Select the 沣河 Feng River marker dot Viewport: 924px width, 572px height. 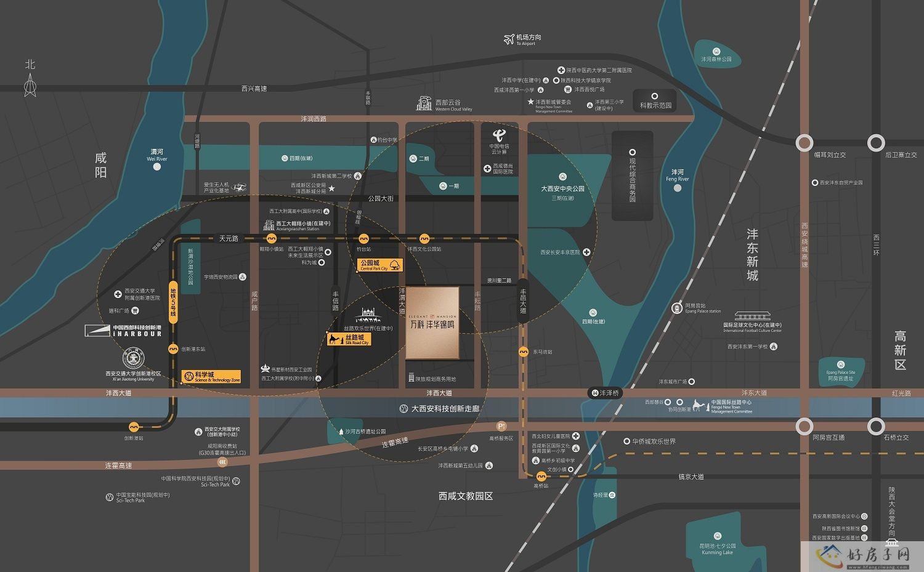click(678, 187)
